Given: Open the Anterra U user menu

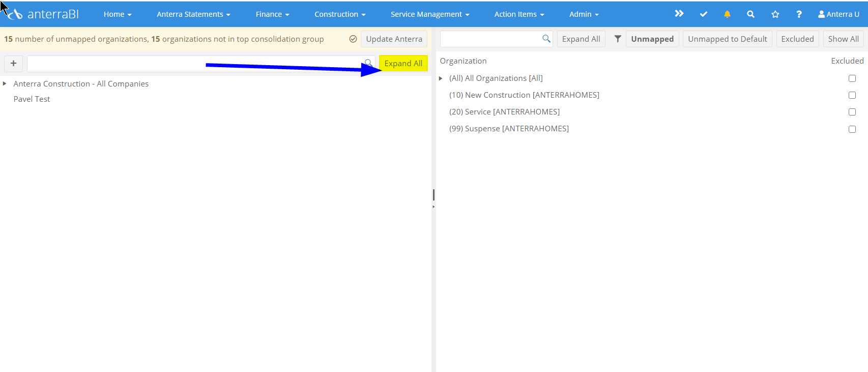Looking at the screenshot, I should click(838, 14).
